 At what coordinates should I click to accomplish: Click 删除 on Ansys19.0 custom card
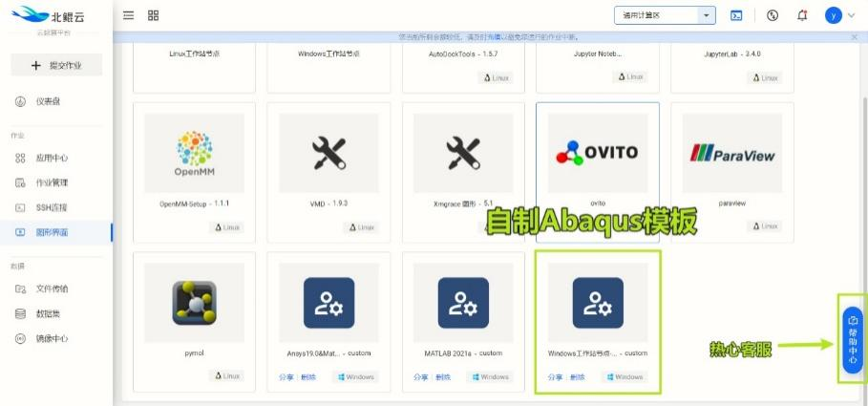pyautogui.click(x=308, y=377)
